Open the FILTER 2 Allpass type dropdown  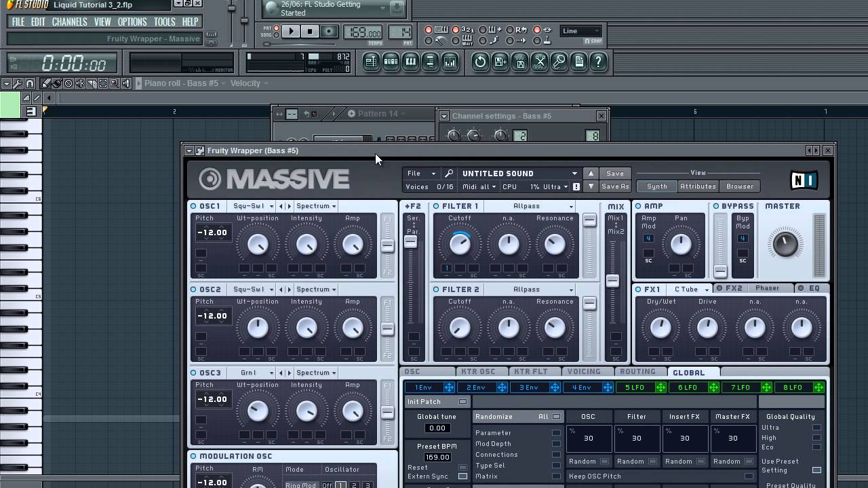tap(530, 289)
